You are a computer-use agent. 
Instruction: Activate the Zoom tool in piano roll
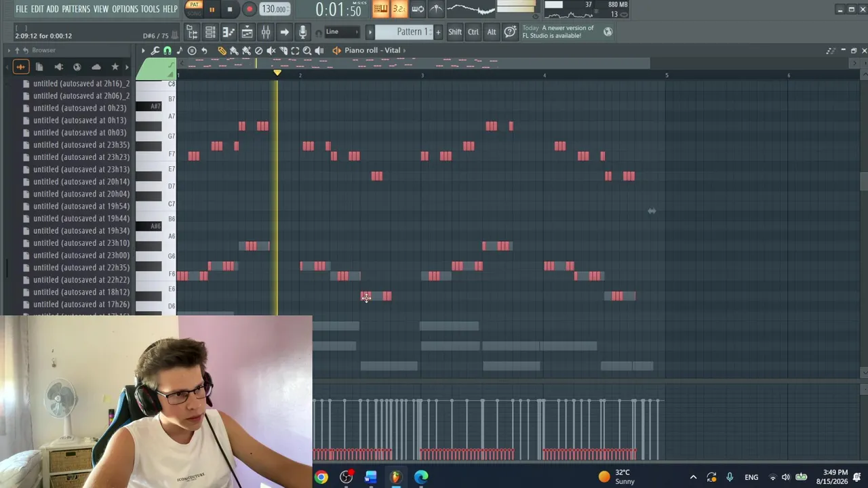click(307, 50)
